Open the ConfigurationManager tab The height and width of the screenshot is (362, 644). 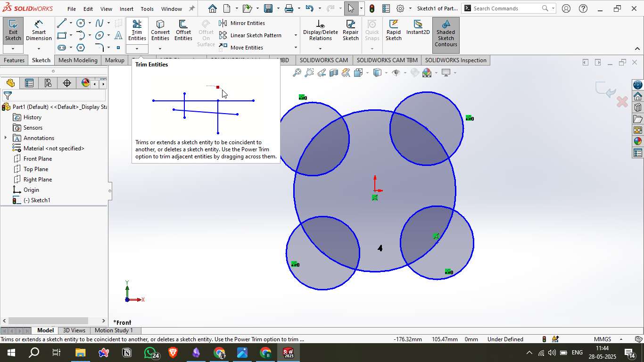click(x=48, y=83)
